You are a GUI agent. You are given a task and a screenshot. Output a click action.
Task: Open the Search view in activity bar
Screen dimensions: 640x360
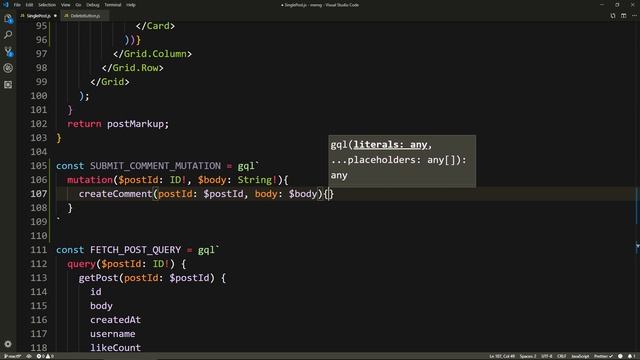pyautogui.click(x=8, y=35)
